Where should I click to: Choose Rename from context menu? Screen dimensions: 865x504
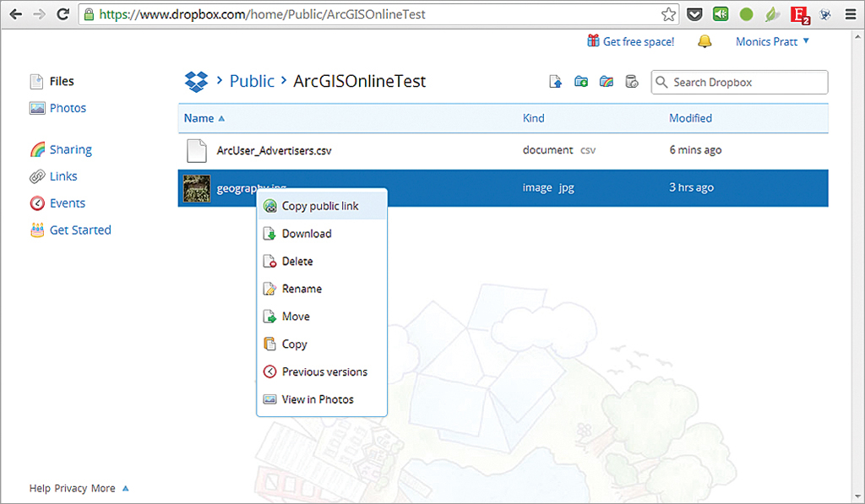point(322,289)
